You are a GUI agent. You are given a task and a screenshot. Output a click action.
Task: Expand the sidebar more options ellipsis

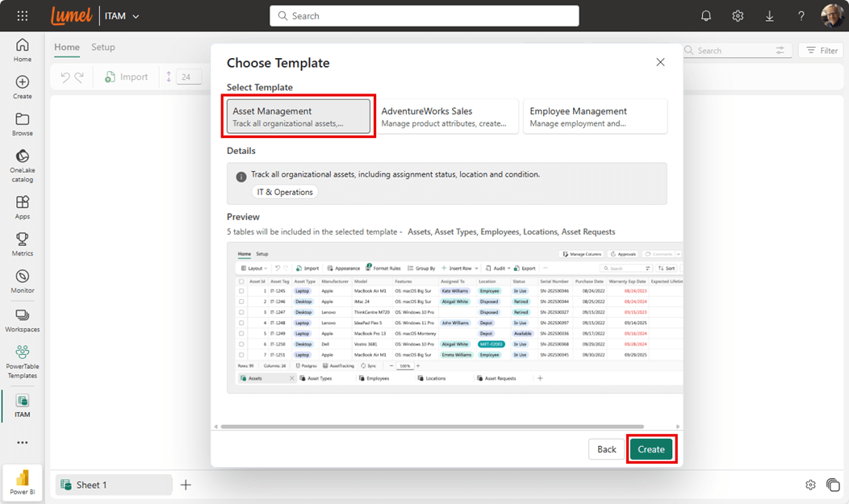point(23,443)
